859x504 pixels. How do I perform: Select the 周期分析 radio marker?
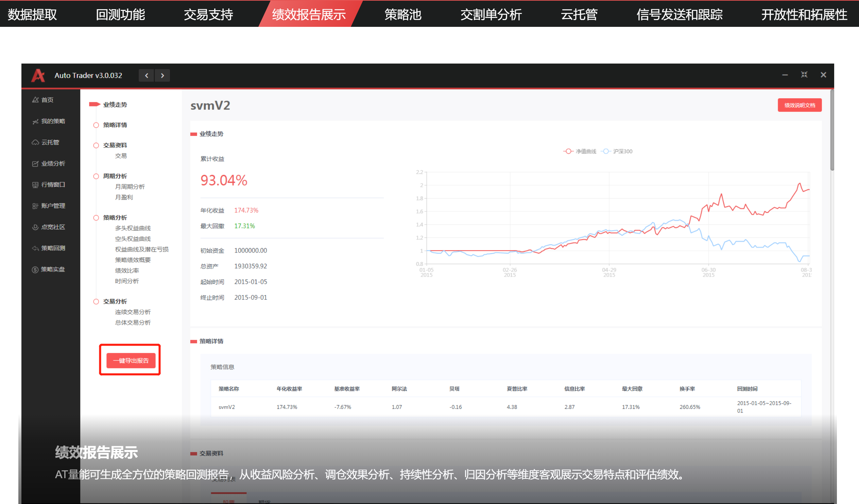point(96,176)
